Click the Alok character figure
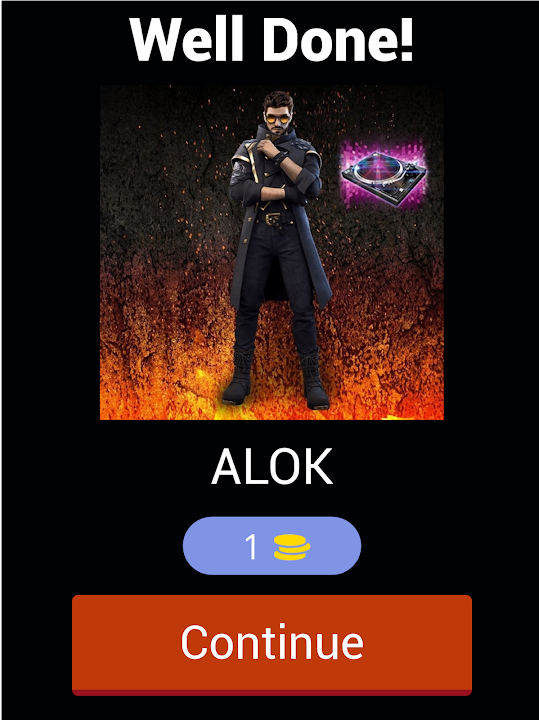The image size is (539, 720). 276,250
